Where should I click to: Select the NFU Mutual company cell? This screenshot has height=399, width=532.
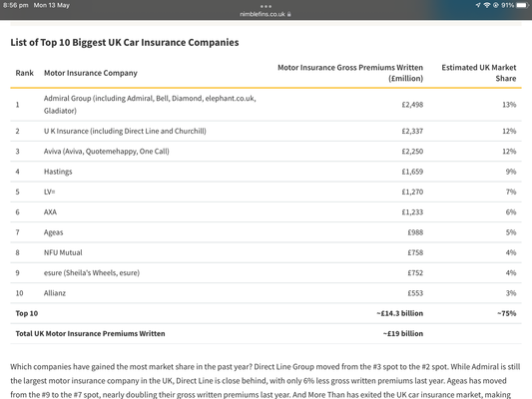click(63, 252)
